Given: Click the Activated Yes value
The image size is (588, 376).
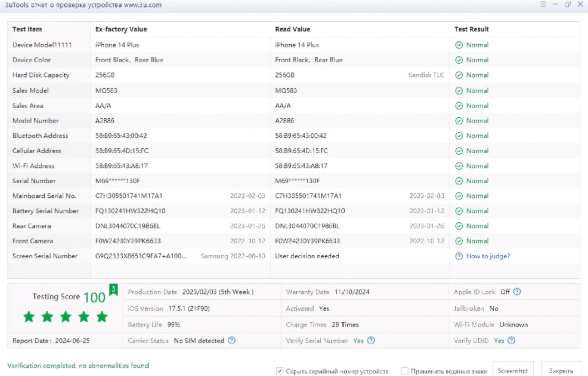Looking at the screenshot, I should coord(324,308).
